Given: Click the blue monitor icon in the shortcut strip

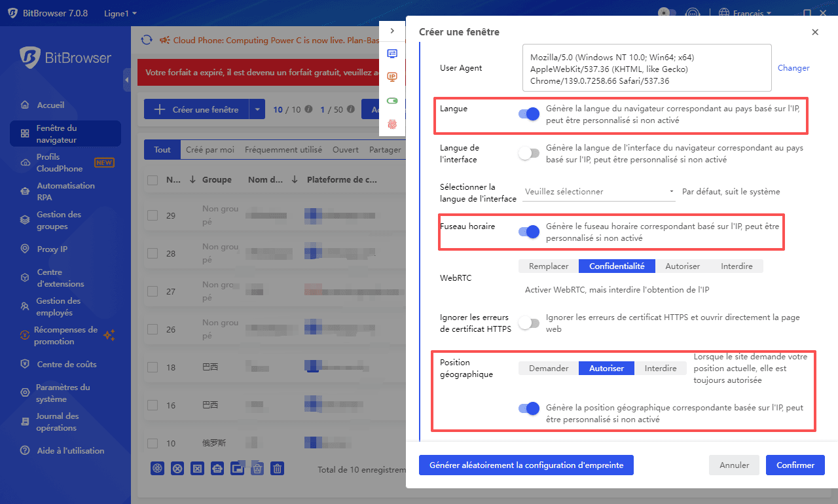Looking at the screenshot, I should click(392, 54).
